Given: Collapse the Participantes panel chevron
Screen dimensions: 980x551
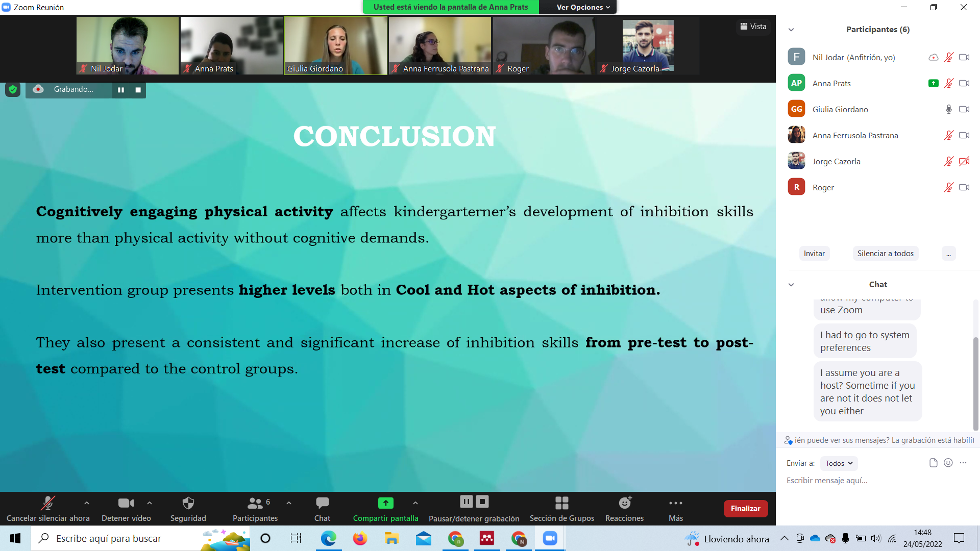Looking at the screenshot, I should 791,30.
